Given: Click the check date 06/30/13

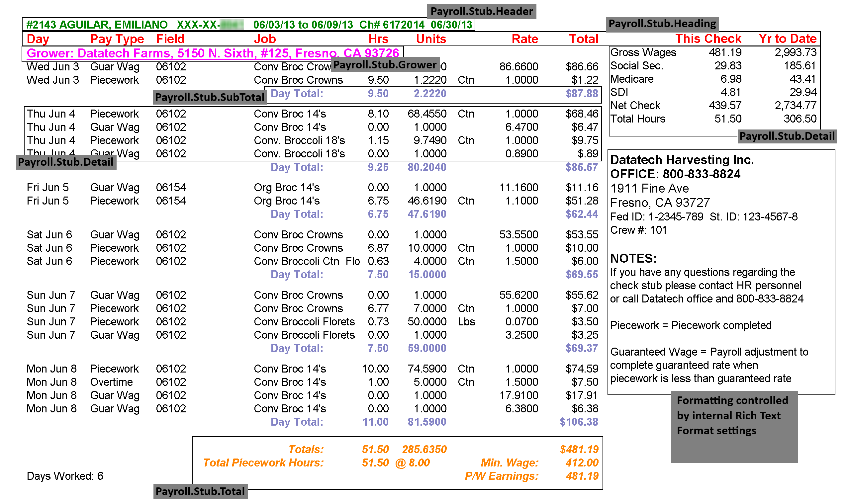Looking at the screenshot, I should point(451,25).
